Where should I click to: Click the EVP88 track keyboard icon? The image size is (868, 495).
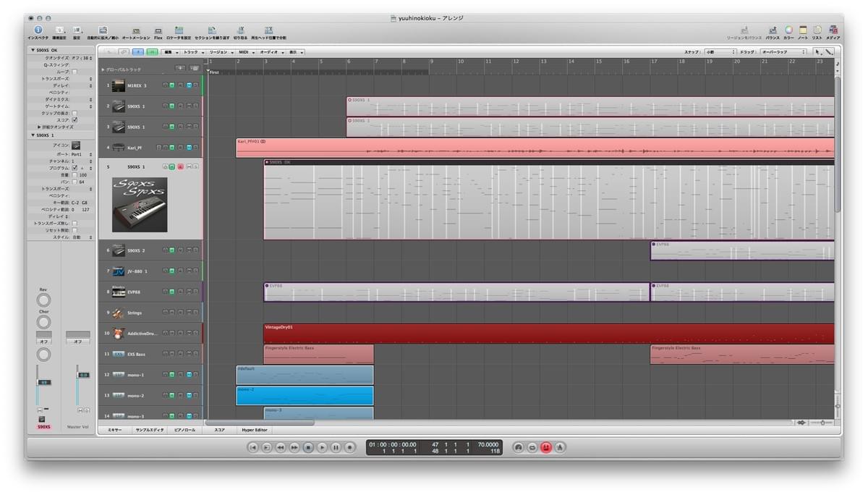pos(119,292)
